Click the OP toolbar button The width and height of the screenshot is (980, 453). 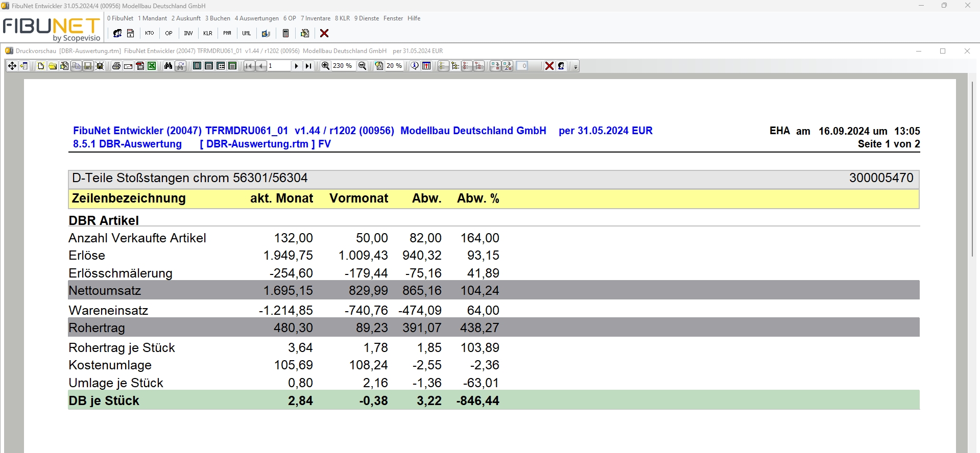point(169,33)
